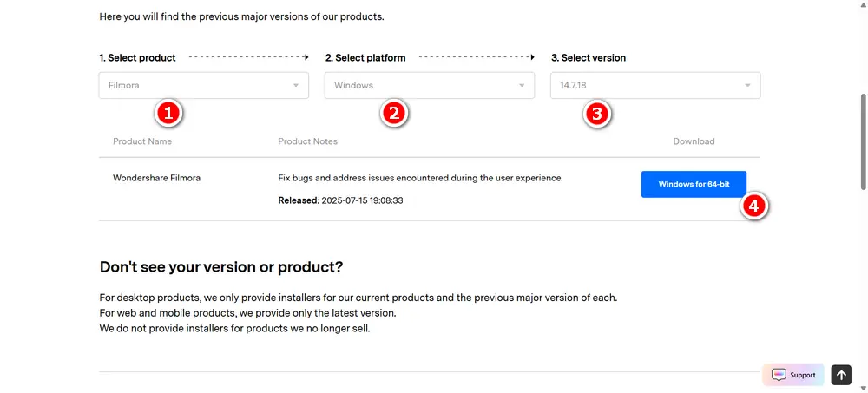Image resolution: width=868 pixels, height=393 pixels.
Task: Open the Filmora product dropdown
Action: click(x=204, y=85)
